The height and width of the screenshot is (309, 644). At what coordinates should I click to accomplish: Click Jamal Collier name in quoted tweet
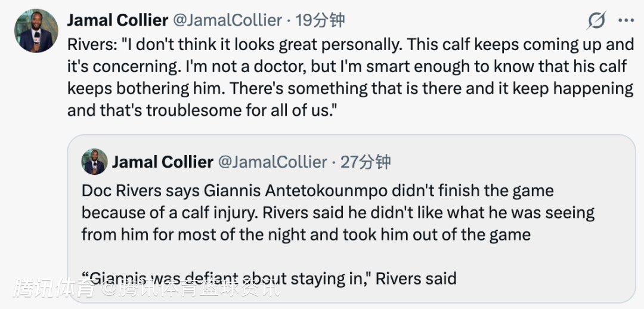click(163, 162)
